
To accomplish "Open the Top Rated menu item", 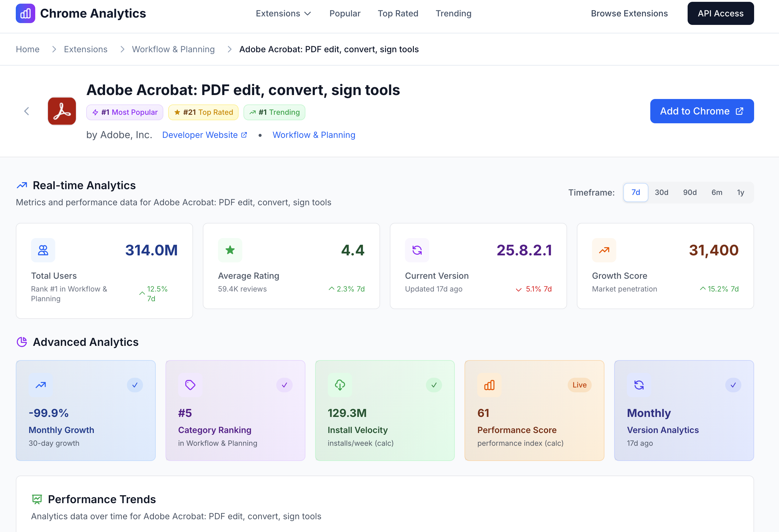I will click(x=398, y=13).
